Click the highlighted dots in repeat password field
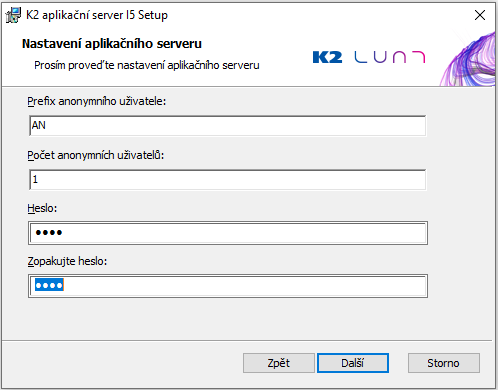 49,285
